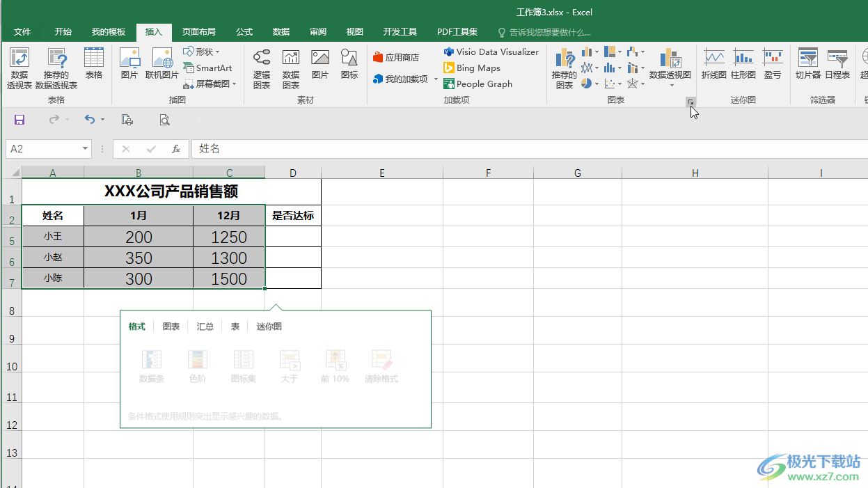868x488 pixels.
Task: Launch People Graph add-in
Action: point(478,84)
